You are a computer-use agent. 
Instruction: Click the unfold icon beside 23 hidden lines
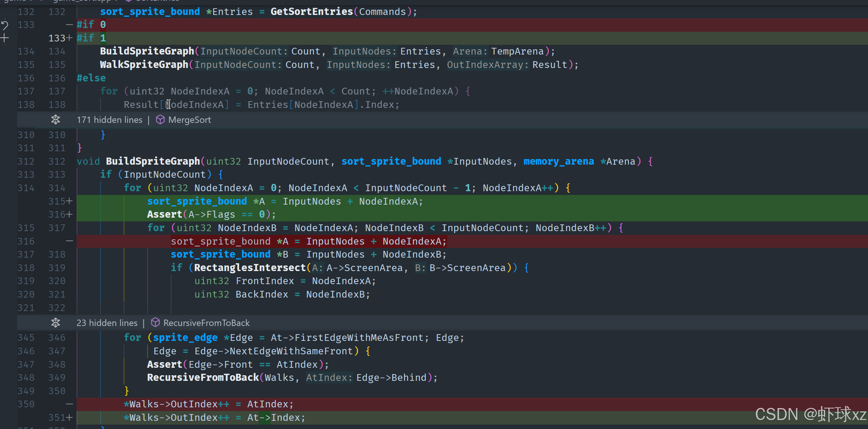[56, 323]
